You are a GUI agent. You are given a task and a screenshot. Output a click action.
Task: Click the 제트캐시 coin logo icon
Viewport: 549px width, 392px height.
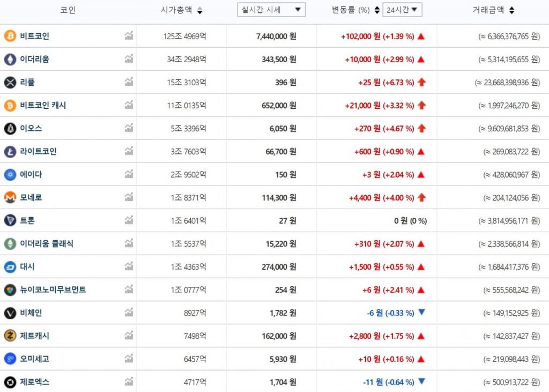[10, 336]
